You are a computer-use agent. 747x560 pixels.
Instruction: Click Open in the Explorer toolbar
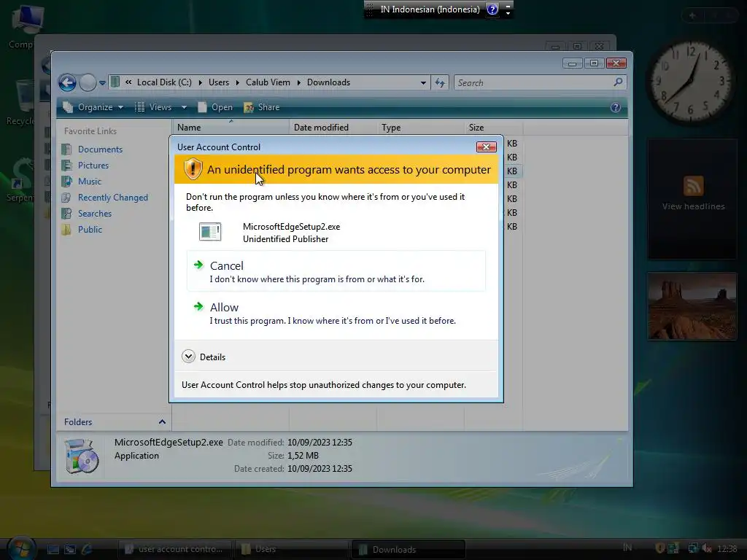pos(215,107)
